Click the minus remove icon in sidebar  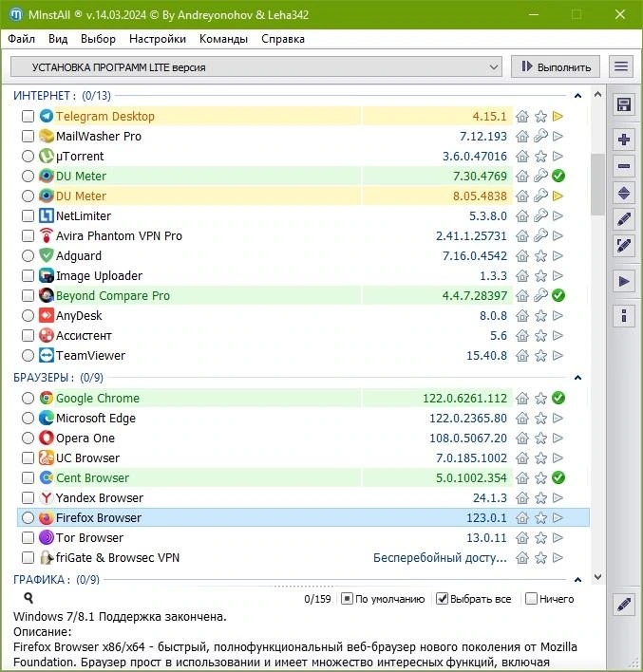click(624, 166)
